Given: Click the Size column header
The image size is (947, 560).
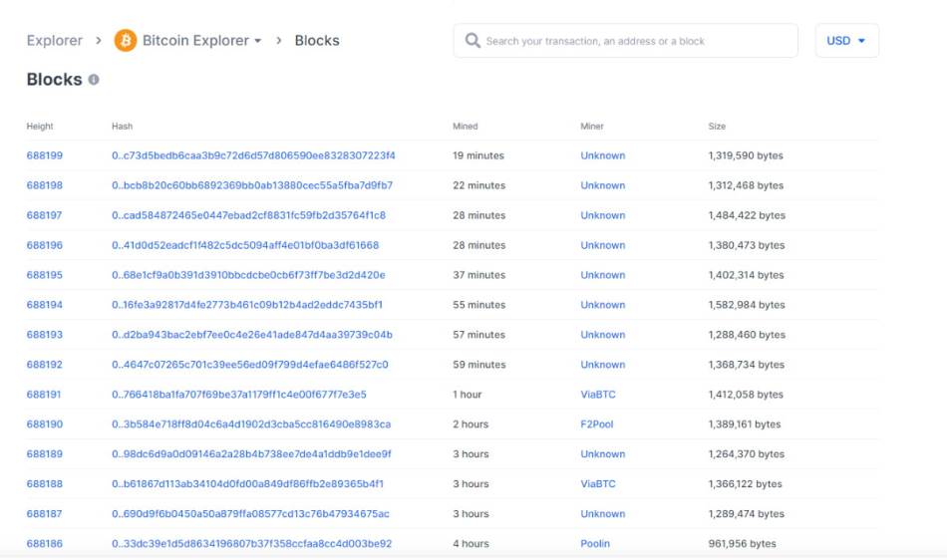Looking at the screenshot, I should pyautogui.click(x=717, y=127).
